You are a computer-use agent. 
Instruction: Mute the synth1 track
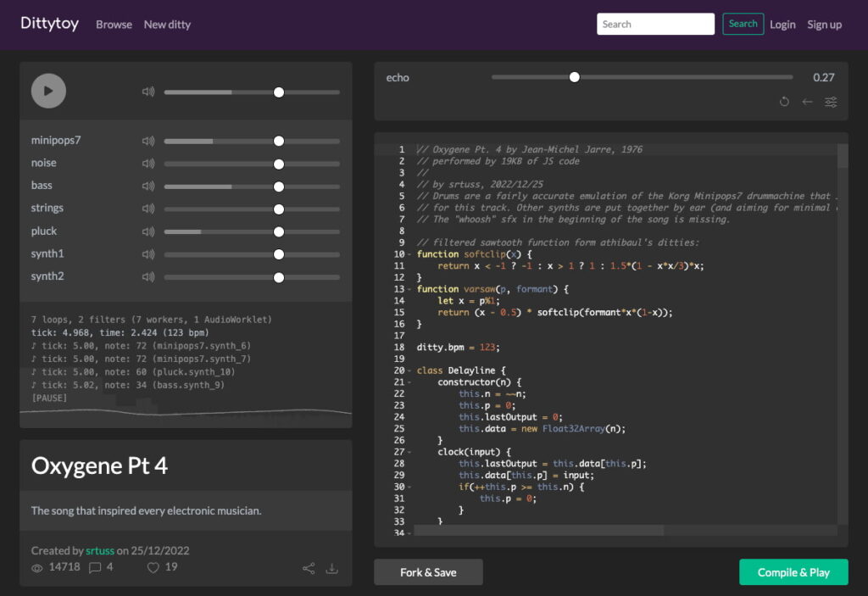coord(147,254)
